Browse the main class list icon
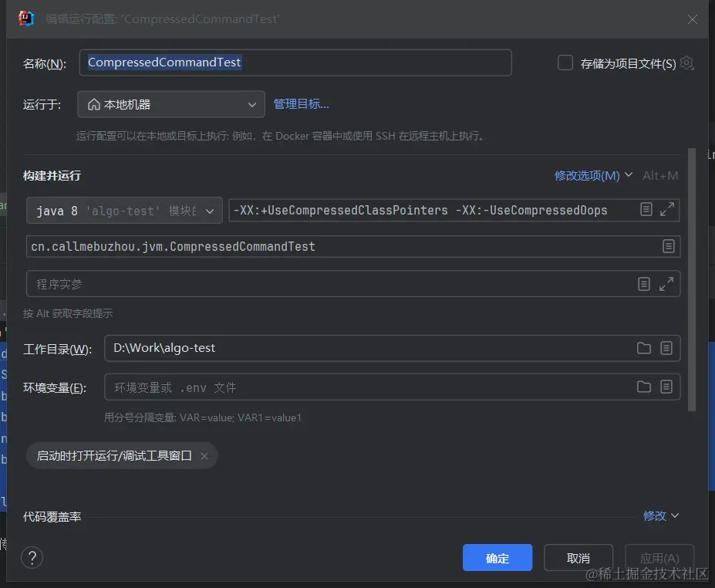This screenshot has height=588, width=715. pos(668,246)
